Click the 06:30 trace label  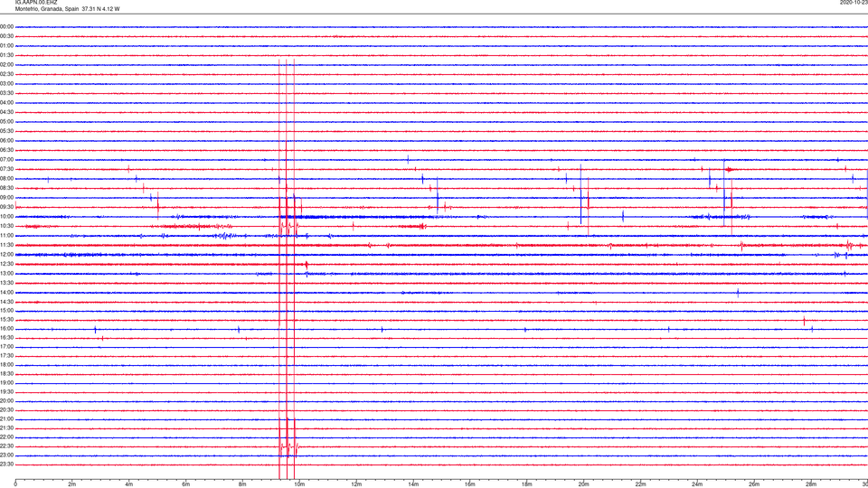pyautogui.click(x=6, y=150)
